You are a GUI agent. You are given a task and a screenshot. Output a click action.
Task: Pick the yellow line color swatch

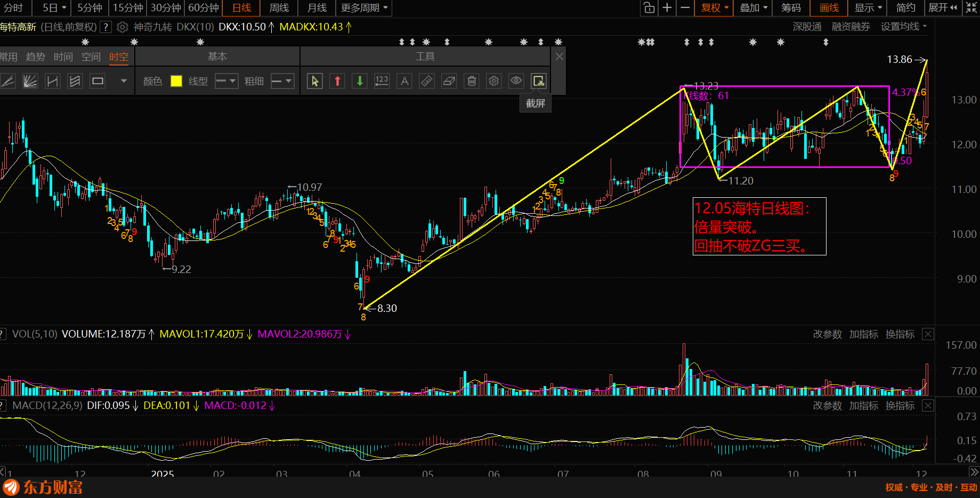176,81
